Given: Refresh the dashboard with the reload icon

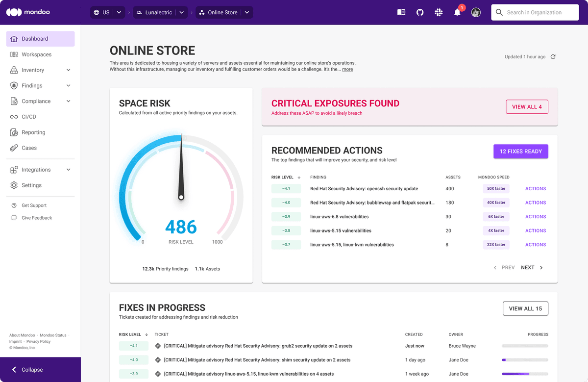Looking at the screenshot, I should pyautogui.click(x=553, y=56).
